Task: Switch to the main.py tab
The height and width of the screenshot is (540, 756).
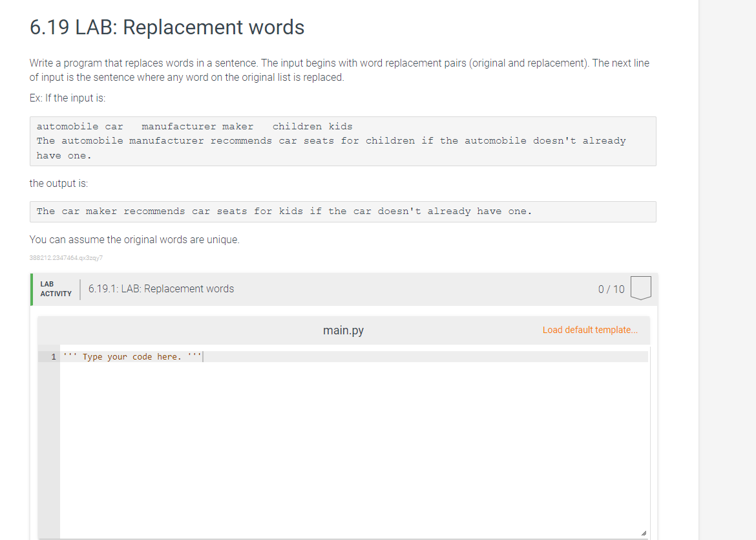Action: coord(343,330)
